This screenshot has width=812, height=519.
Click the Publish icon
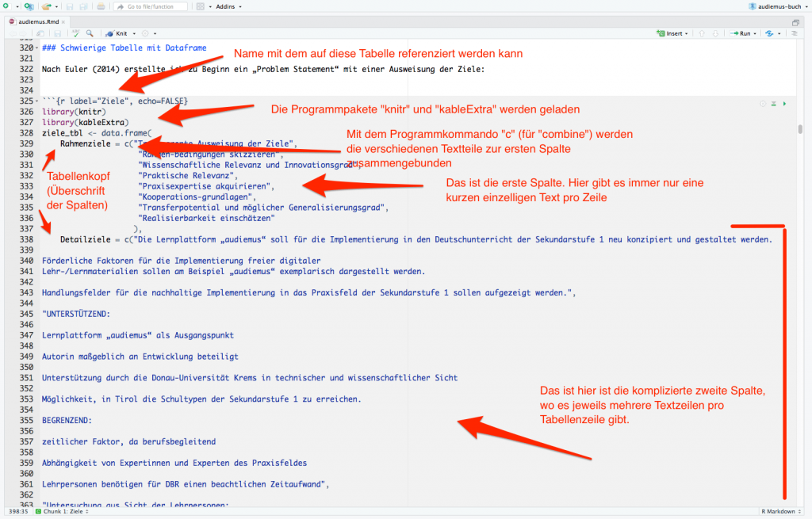pyautogui.click(x=769, y=33)
